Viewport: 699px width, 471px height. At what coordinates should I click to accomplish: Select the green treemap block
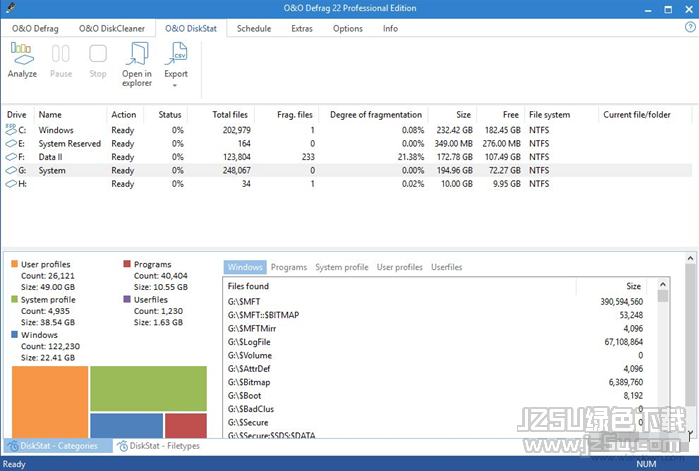[148, 389]
